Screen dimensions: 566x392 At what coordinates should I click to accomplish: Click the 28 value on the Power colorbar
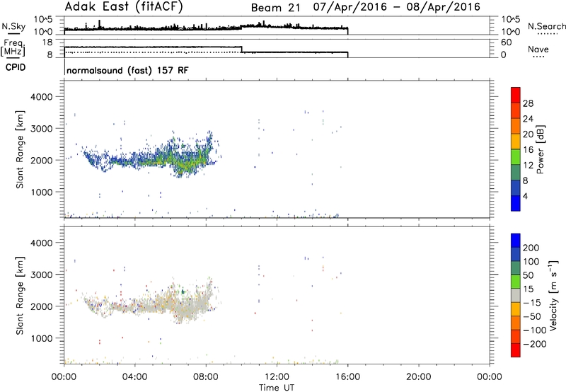528,103
